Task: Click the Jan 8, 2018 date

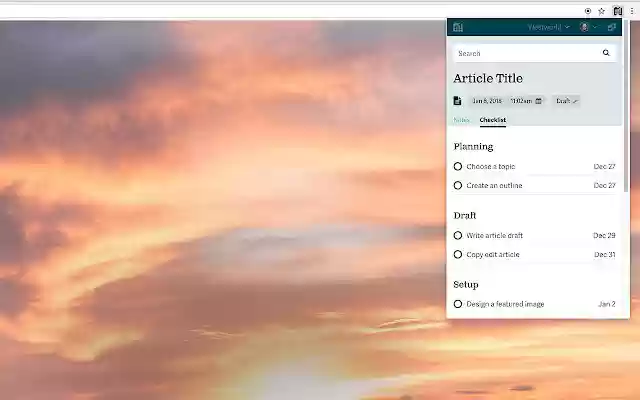Action: coord(487,101)
